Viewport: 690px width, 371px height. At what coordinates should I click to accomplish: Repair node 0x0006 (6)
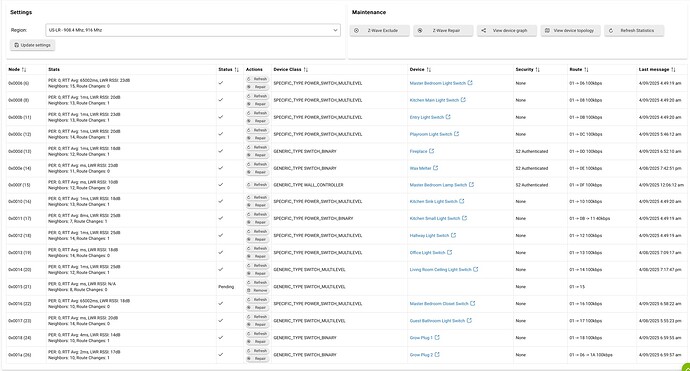[x=257, y=87]
